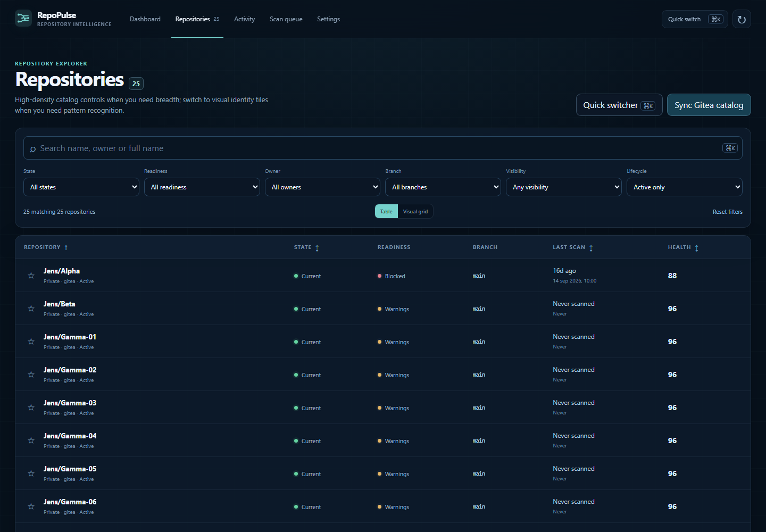The width and height of the screenshot is (766, 532).
Task: Star the Jens/Gamma-04 repository
Action: 31,440
